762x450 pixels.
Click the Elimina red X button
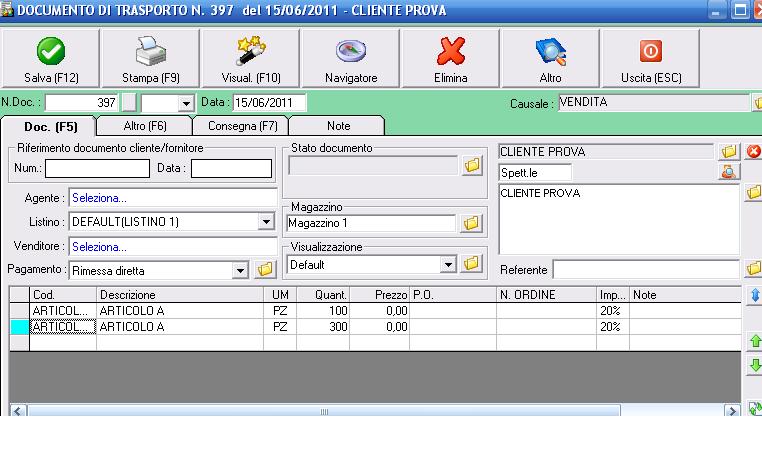pyautogui.click(x=450, y=58)
